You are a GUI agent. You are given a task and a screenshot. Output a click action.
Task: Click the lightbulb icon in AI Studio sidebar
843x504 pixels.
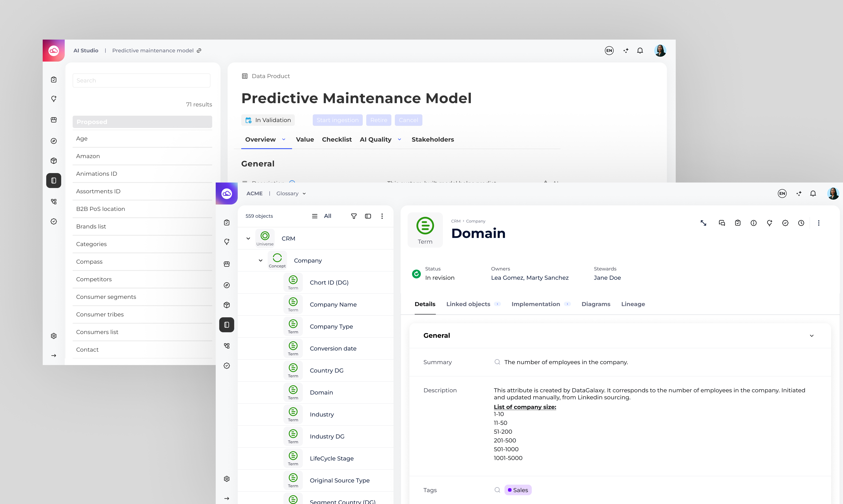pos(54,99)
